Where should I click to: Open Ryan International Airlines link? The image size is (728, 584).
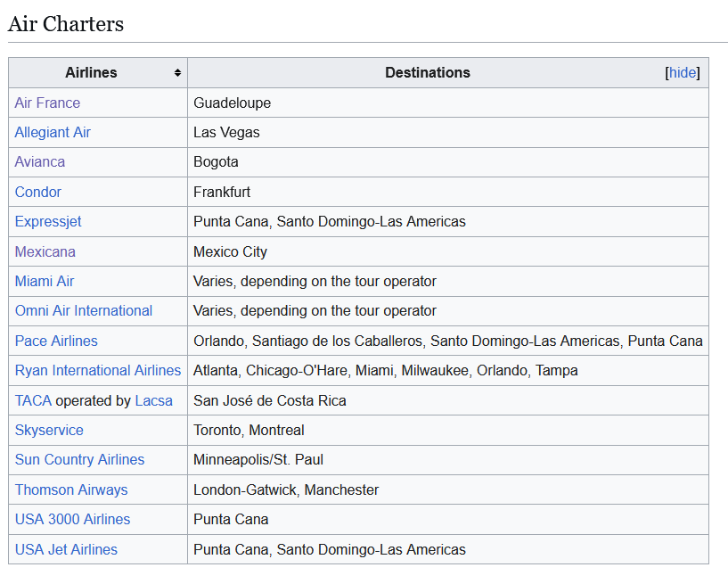(x=98, y=370)
